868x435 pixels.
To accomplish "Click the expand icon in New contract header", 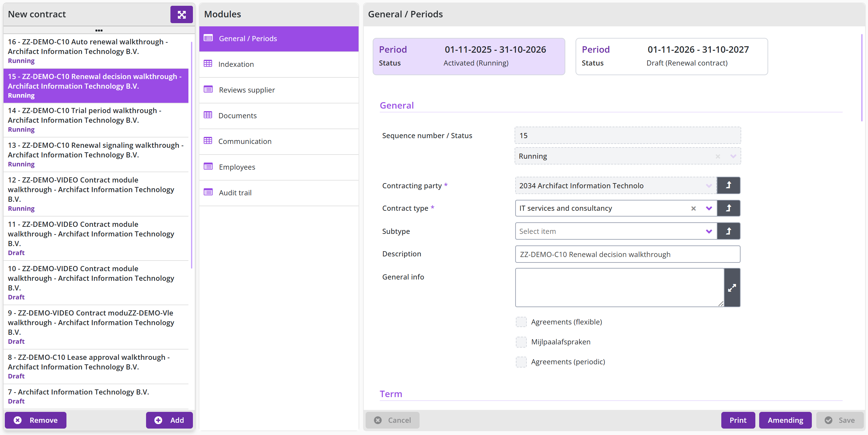I will click(181, 14).
